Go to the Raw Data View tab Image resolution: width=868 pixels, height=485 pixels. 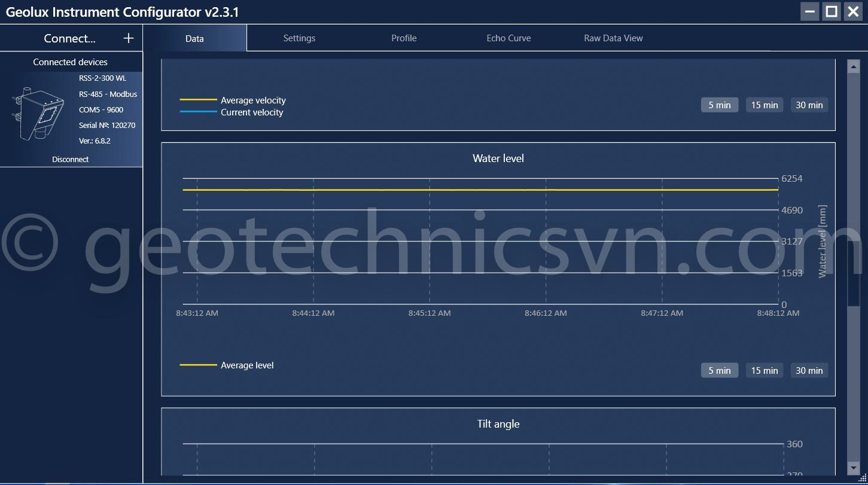tap(613, 38)
